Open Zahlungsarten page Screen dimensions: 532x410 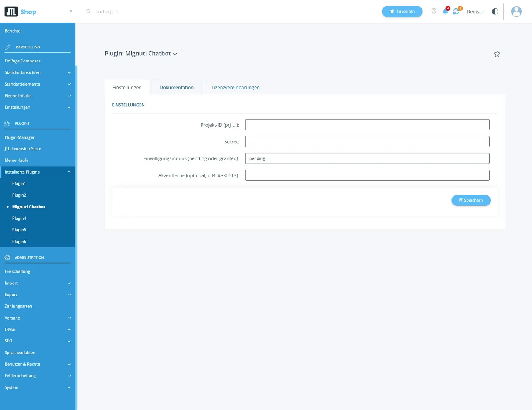point(18,306)
